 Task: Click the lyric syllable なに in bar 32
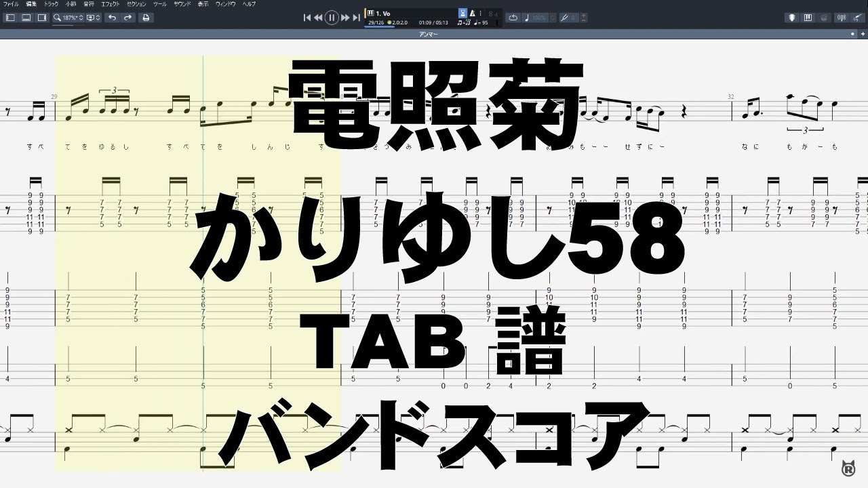click(750, 146)
